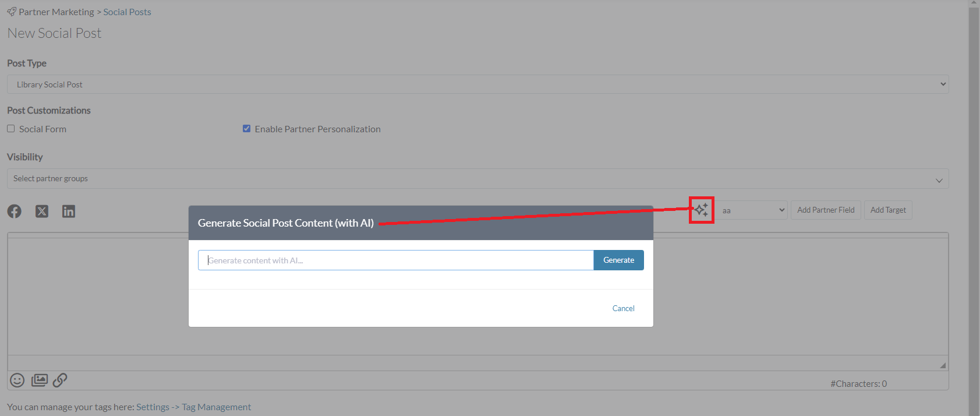This screenshot has height=416, width=980.
Task: Click the Add Target button
Action: click(x=888, y=210)
